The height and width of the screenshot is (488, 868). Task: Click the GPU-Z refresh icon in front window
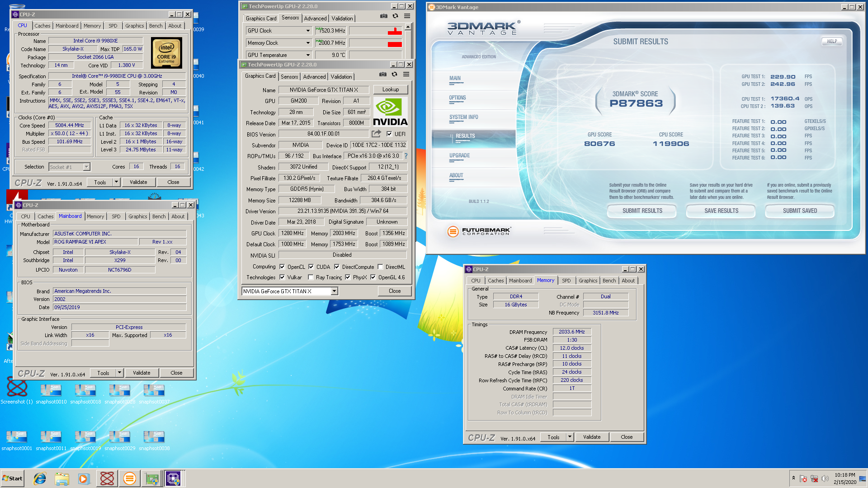[x=394, y=75]
